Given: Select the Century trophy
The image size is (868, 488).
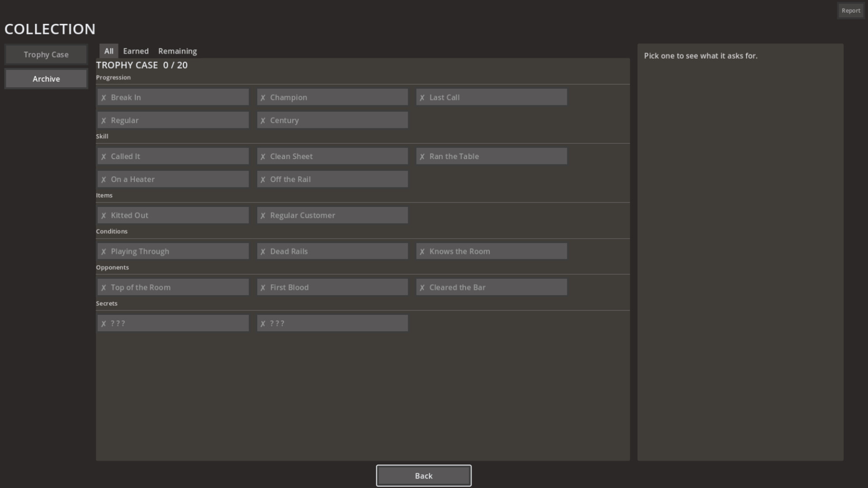Looking at the screenshot, I should pyautogui.click(x=332, y=120).
